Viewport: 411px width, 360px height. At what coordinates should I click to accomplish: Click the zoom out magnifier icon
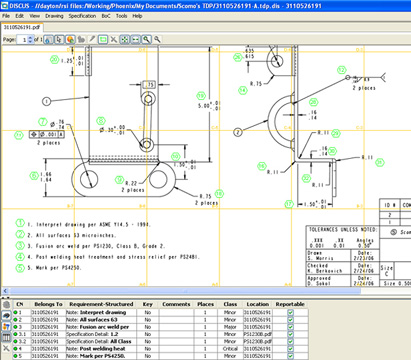[157, 39]
